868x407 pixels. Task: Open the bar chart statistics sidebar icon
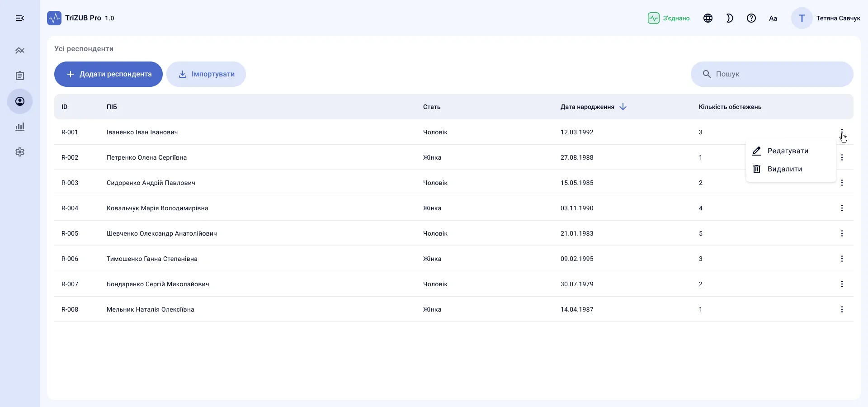[20, 127]
